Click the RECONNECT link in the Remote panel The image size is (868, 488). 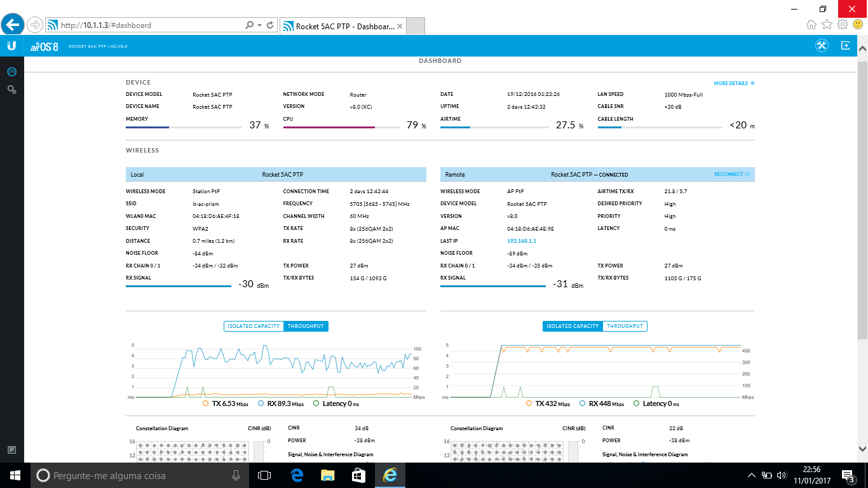tap(732, 174)
